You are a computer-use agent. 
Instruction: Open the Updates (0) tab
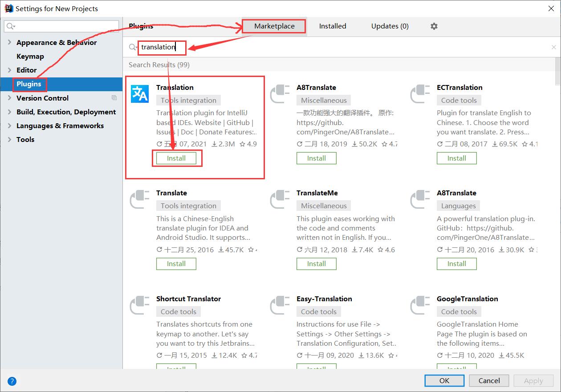coord(390,26)
